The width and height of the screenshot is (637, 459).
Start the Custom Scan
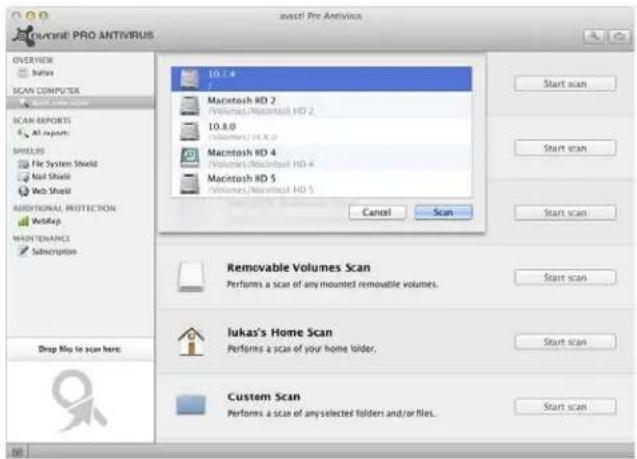click(565, 407)
